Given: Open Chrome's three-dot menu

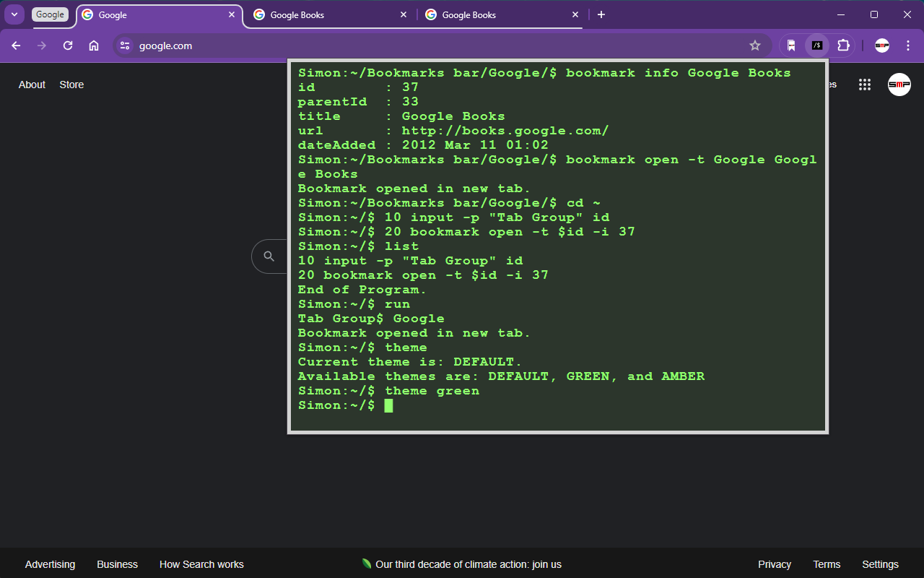Looking at the screenshot, I should pos(907,46).
